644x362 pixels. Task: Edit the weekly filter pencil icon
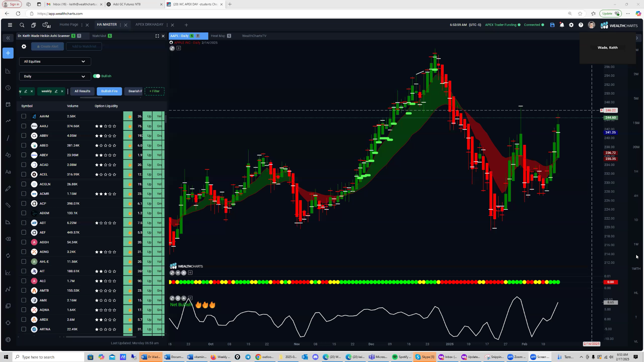click(56, 91)
